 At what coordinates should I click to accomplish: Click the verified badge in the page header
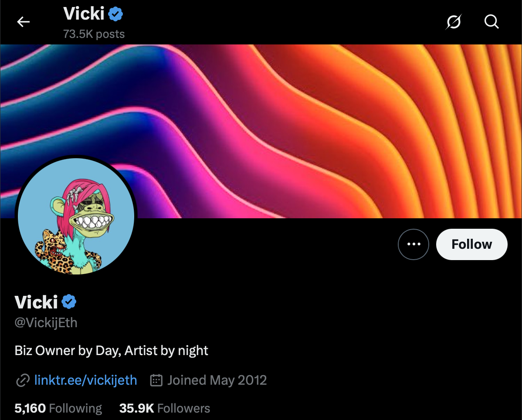coord(115,13)
